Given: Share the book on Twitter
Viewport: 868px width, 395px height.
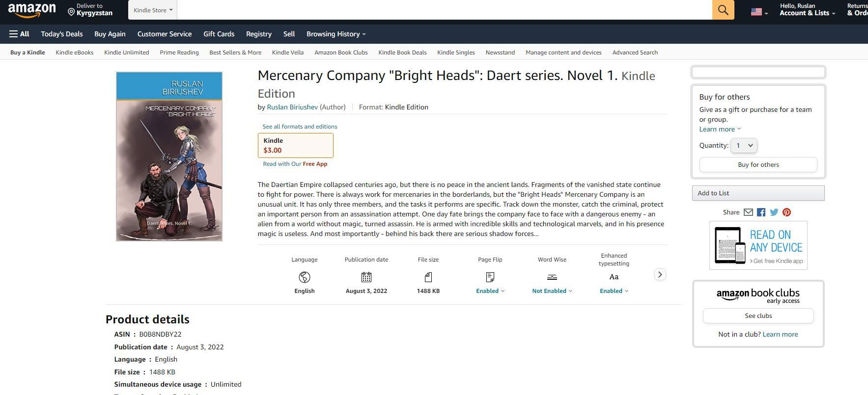Looking at the screenshot, I should pyautogui.click(x=774, y=212).
